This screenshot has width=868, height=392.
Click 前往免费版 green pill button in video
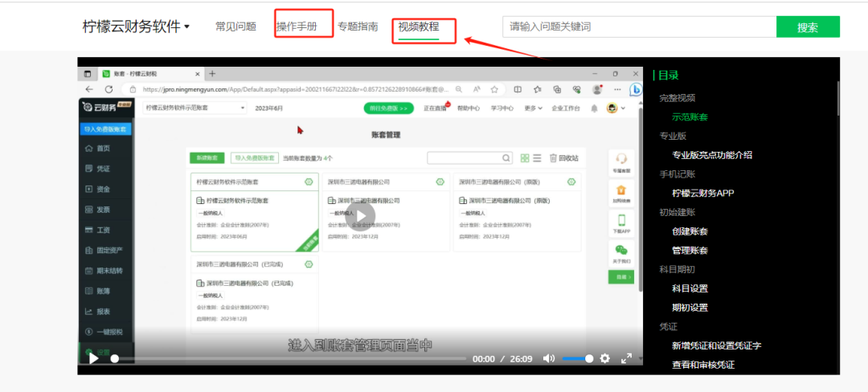(389, 108)
